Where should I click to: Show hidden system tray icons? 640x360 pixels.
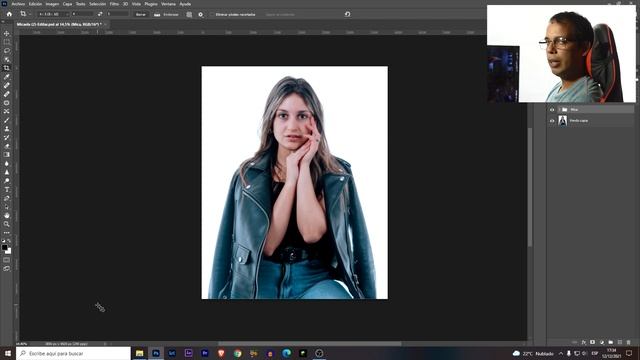pyautogui.click(x=561, y=353)
